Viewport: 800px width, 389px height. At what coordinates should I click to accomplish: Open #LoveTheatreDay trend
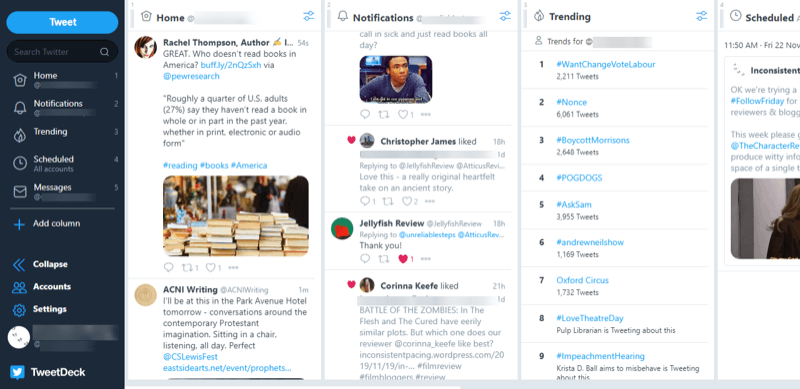click(x=590, y=318)
